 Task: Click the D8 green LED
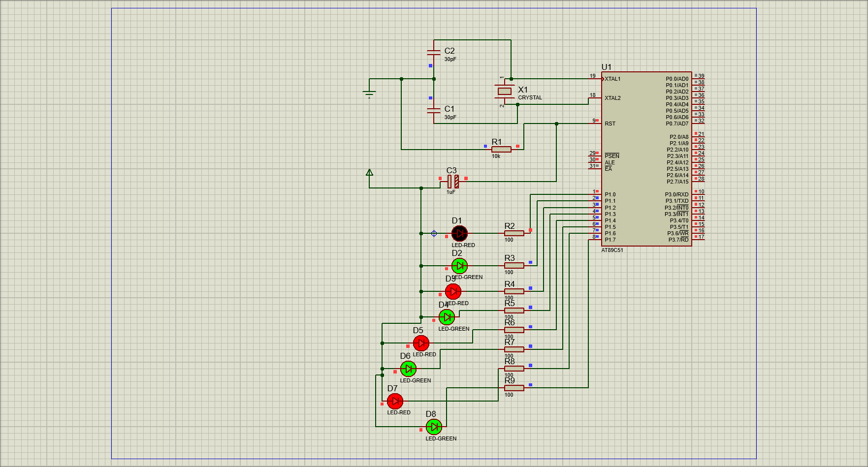434,427
